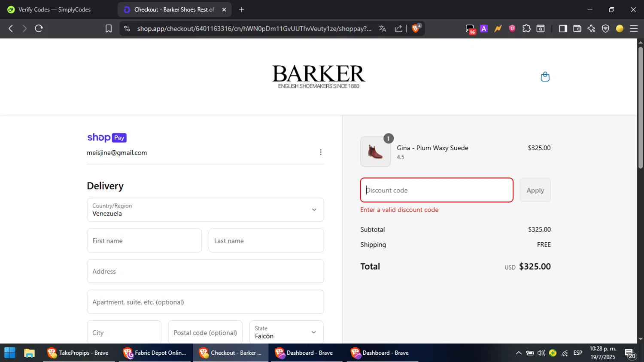Expand the Country/Region dropdown
The height and width of the screenshot is (362, 644).
(x=205, y=210)
